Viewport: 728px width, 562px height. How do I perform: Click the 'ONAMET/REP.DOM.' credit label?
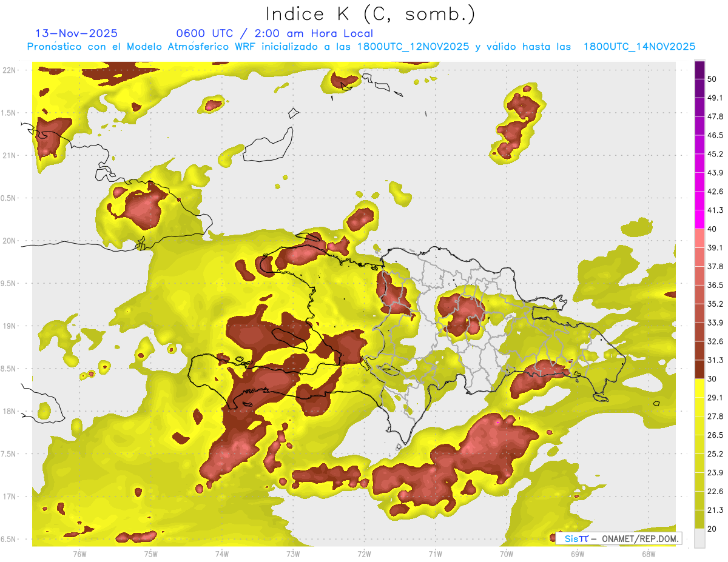click(x=640, y=538)
